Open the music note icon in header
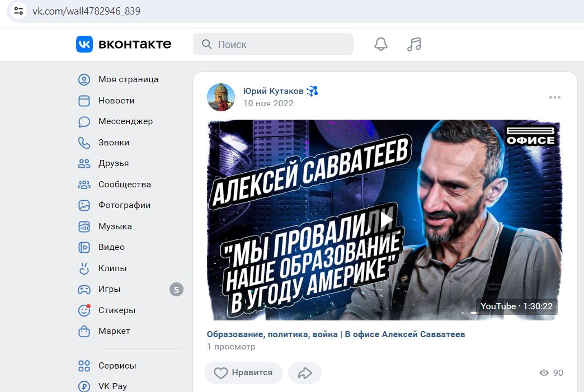The height and width of the screenshot is (392, 584). tap(414, 44)
